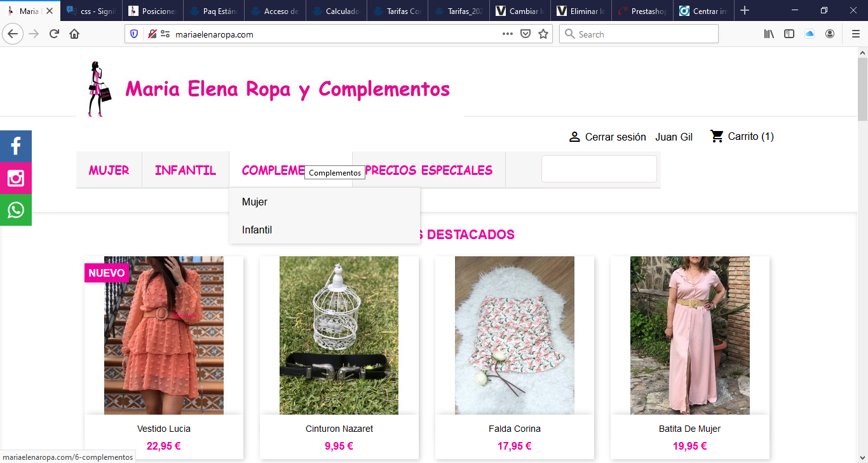868x463 pixels.
Task: Click the user account person icon
Action: click(x=574, y=137)
